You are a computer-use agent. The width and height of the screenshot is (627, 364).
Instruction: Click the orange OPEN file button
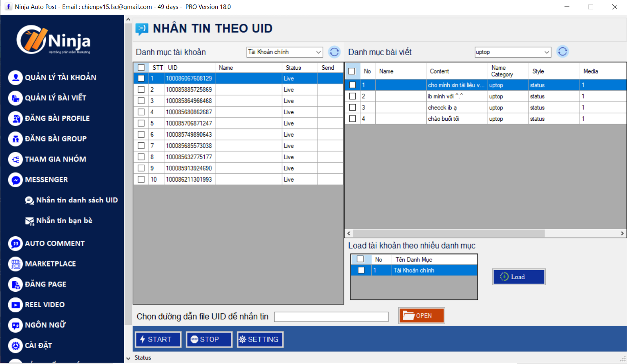click(422, 315)
